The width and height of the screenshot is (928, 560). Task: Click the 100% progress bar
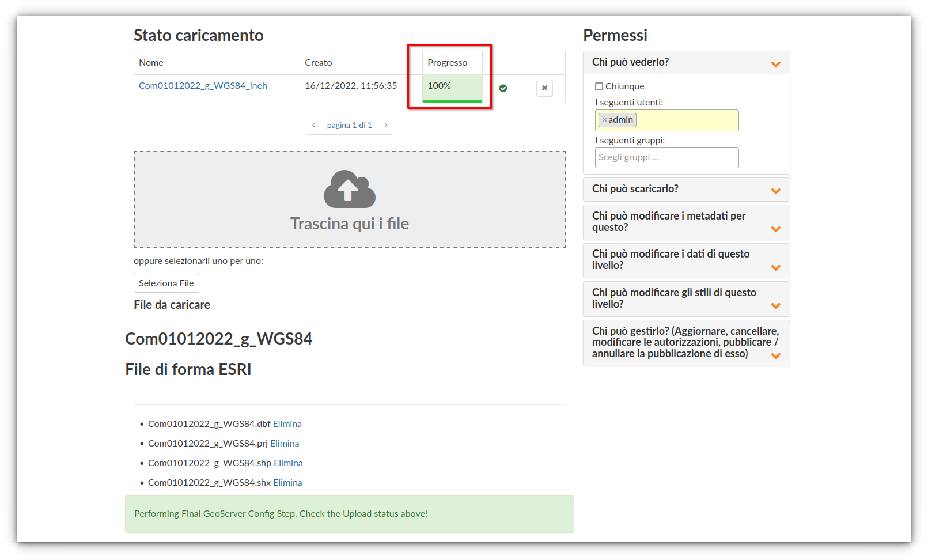pos(452,89)
